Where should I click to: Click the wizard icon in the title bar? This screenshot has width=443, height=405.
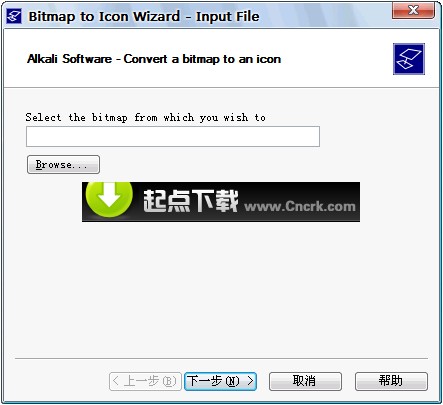(x=14, y=16)
